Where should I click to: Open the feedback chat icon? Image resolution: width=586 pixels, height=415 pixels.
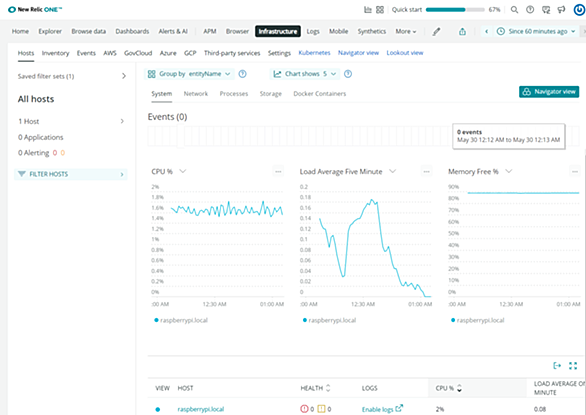pos(546,10)
